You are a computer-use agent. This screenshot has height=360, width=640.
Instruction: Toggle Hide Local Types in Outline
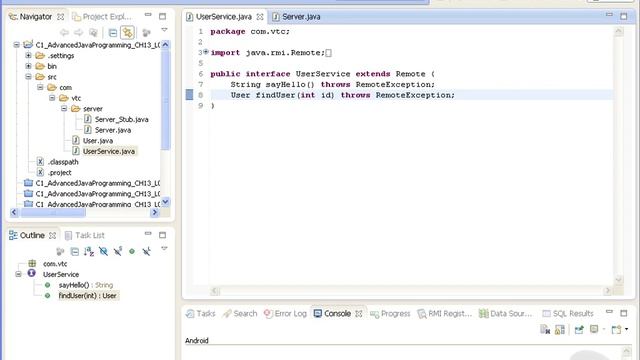[146, 251]
